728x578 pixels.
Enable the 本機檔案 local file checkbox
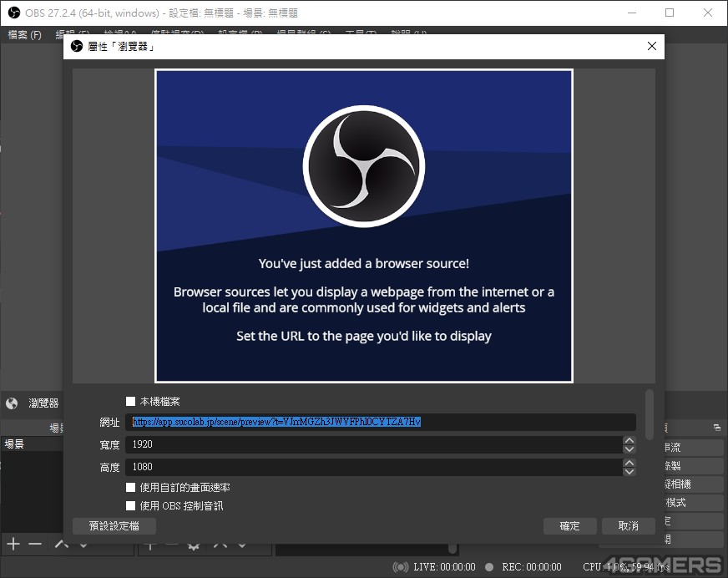[x=130, y=401]
